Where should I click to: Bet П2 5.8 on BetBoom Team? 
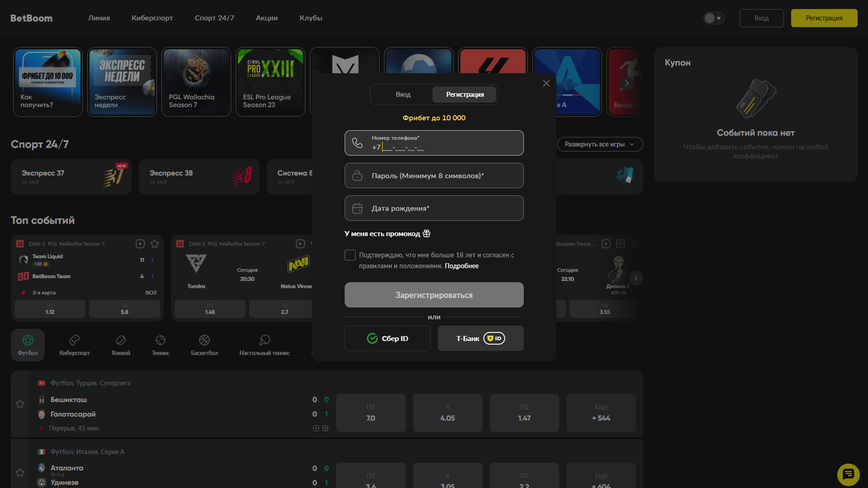click(x=124, y=309)
